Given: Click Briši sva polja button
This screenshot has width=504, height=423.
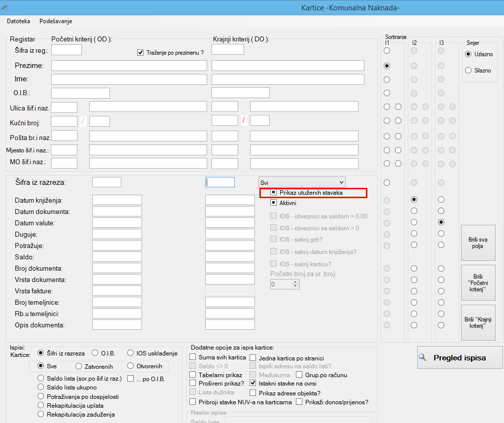Looking at the screenshot, I should click(478, 243).
